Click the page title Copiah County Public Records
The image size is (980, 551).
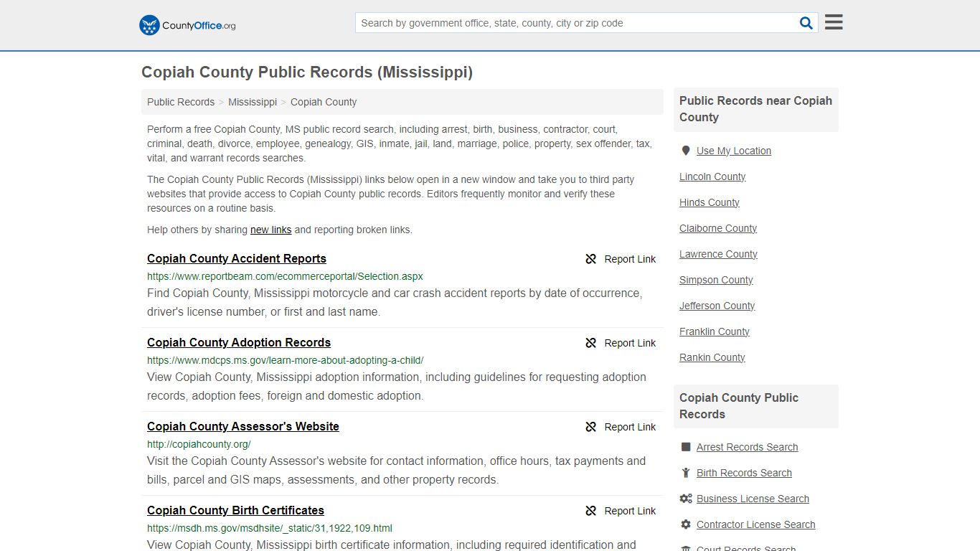click(x=307, y=72)
